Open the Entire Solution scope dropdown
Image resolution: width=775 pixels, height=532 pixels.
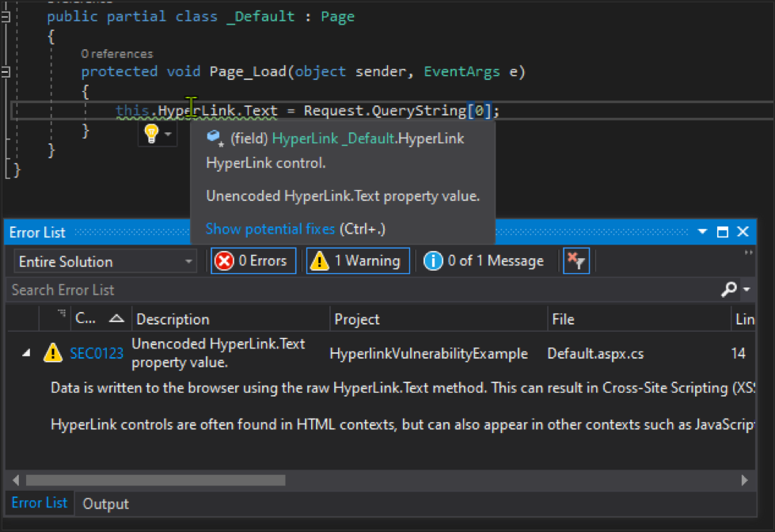tap(105, 261)
